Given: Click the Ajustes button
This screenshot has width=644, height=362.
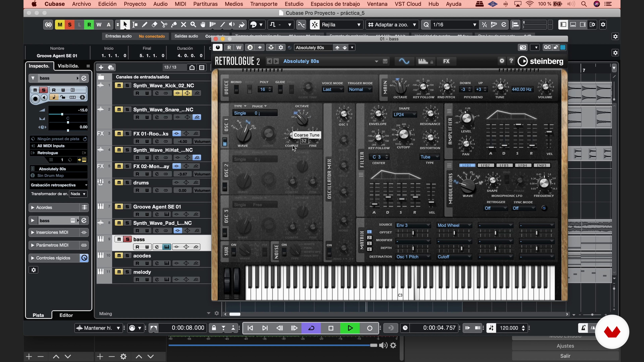Looking at the screenshot, I should tap(565, 346).
